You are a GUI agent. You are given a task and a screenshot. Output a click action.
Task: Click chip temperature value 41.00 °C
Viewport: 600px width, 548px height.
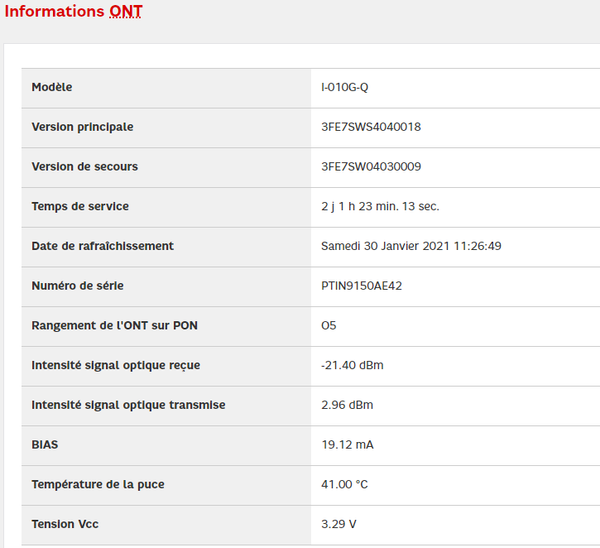click(x=344, y=485)
